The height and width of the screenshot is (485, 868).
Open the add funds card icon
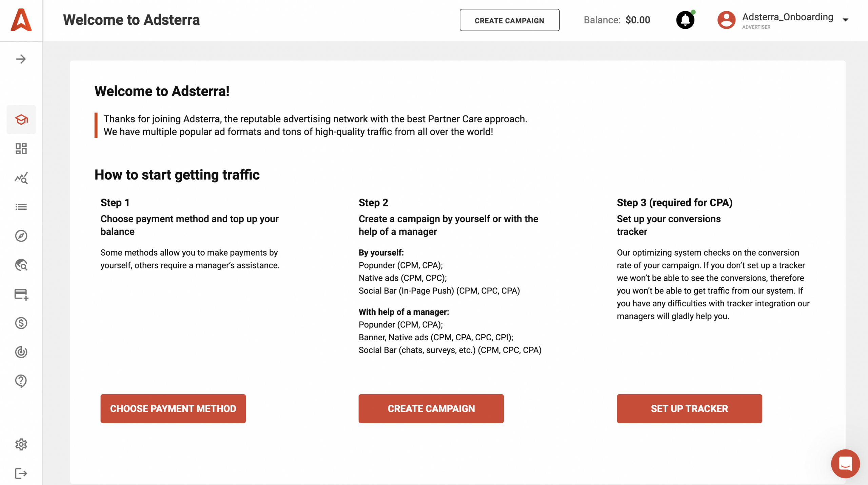21,294
